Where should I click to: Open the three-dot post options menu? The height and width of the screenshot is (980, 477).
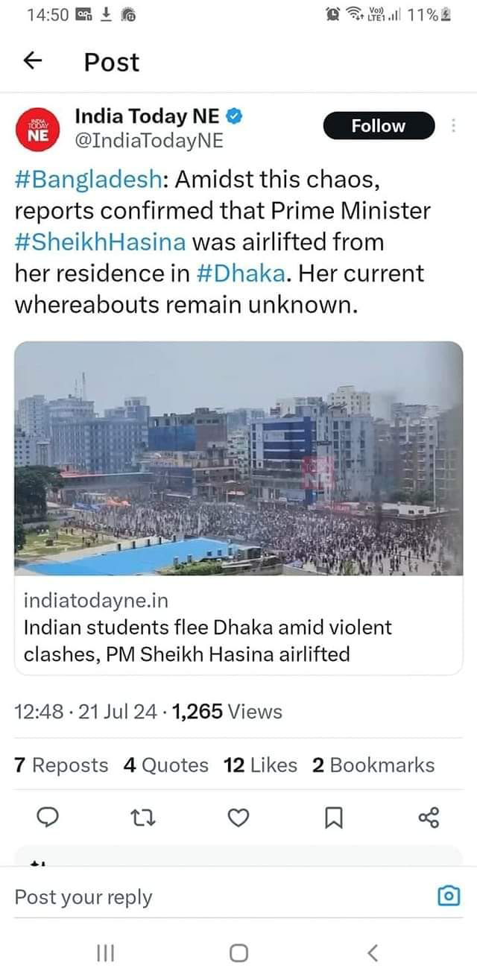(453, 126)
